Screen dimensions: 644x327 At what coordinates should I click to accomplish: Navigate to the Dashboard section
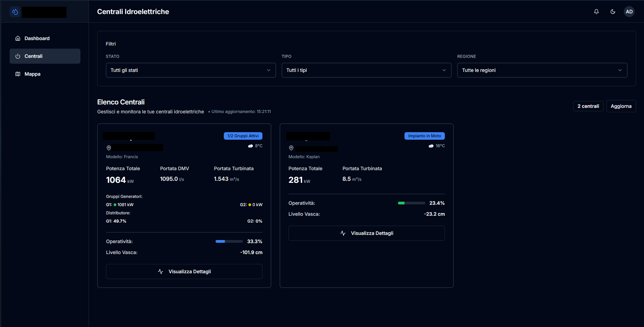tap(37, 38)
